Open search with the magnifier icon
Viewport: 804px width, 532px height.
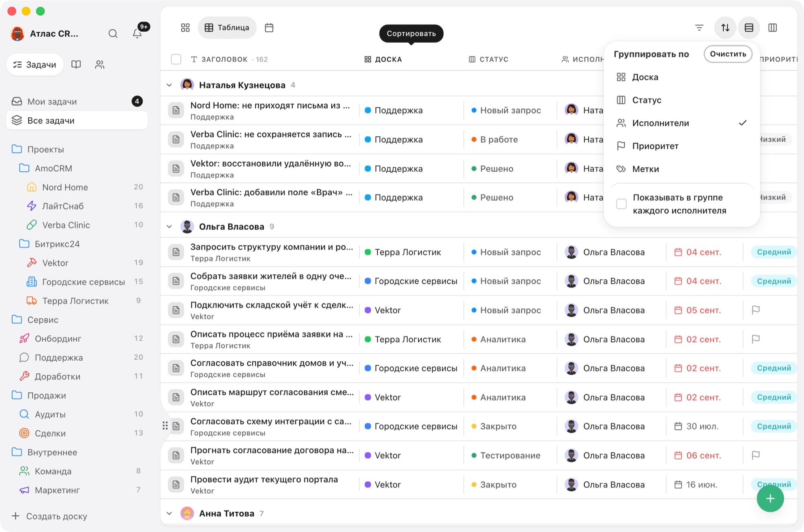[x=113, y=34]
